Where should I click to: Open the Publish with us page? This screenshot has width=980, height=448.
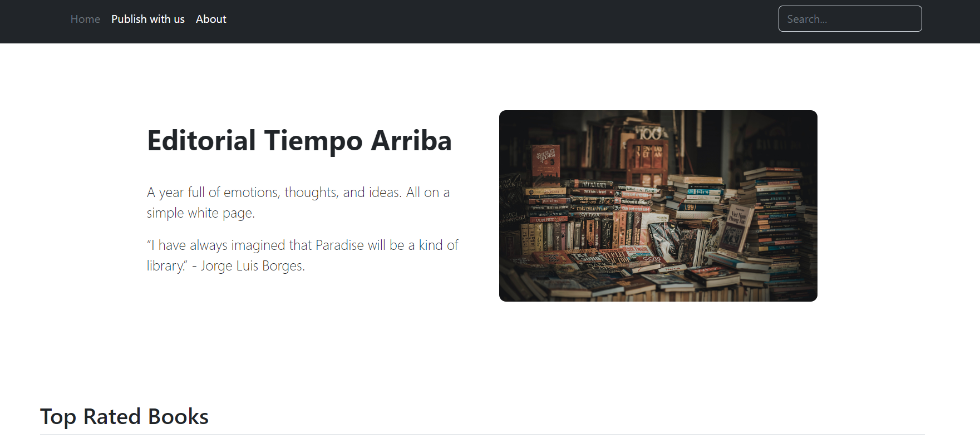coord(148,19)
